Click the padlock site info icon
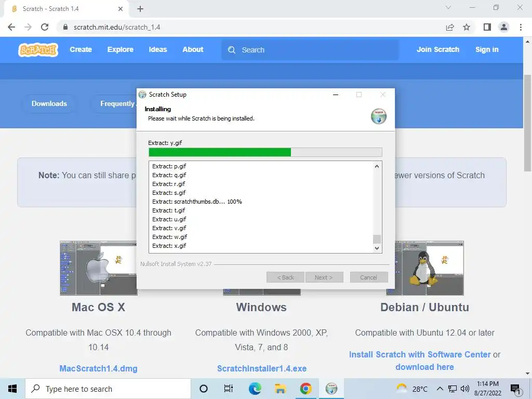Viewport: 532px width, 399px height. [x=65, y=27]
